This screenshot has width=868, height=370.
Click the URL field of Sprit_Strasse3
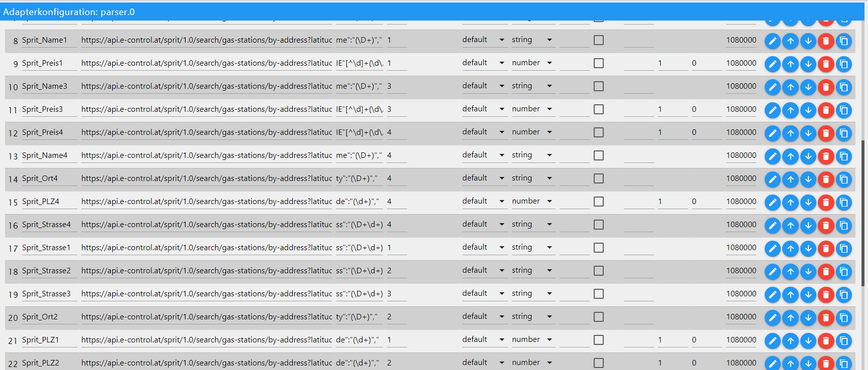click(207, 294)
